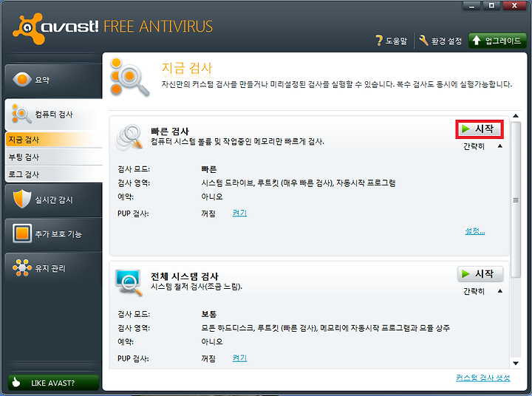The height and width of the screenshot is (396, 532).
Task: Click the 커스텀 검사 생성 link
Action: click(482, 378)
